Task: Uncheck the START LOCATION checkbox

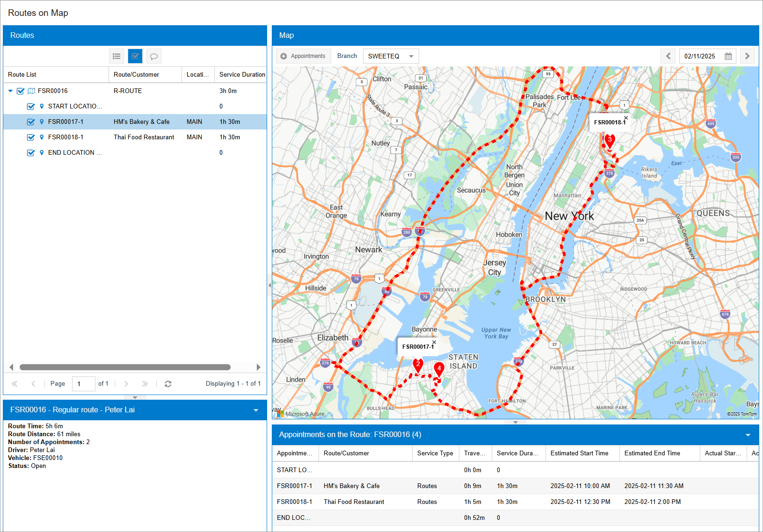Action: click(x=31, y=106)
